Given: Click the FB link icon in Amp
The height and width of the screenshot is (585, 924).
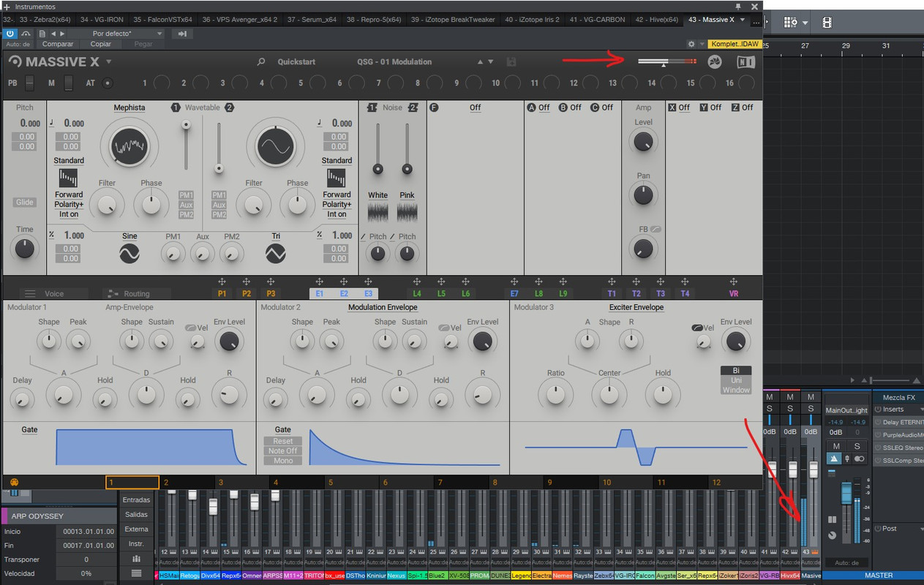Looking at the screenshot, I should tap(656, 229).
